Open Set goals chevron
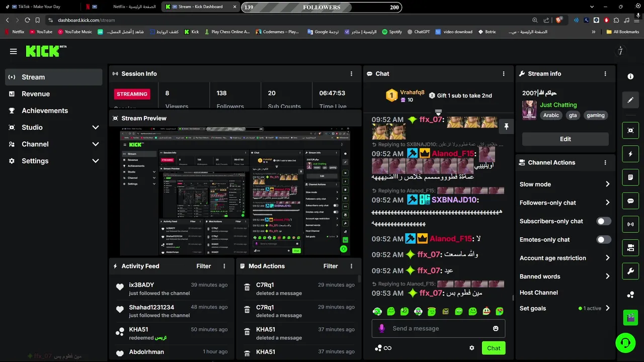The image size is (644, 362). pyautogui.click(x=607, y=308)
